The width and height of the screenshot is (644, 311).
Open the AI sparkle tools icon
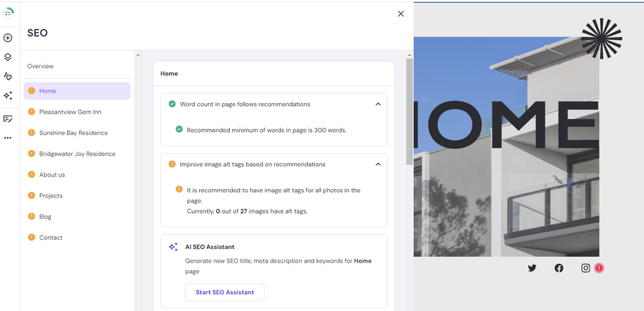click(8, 95)
